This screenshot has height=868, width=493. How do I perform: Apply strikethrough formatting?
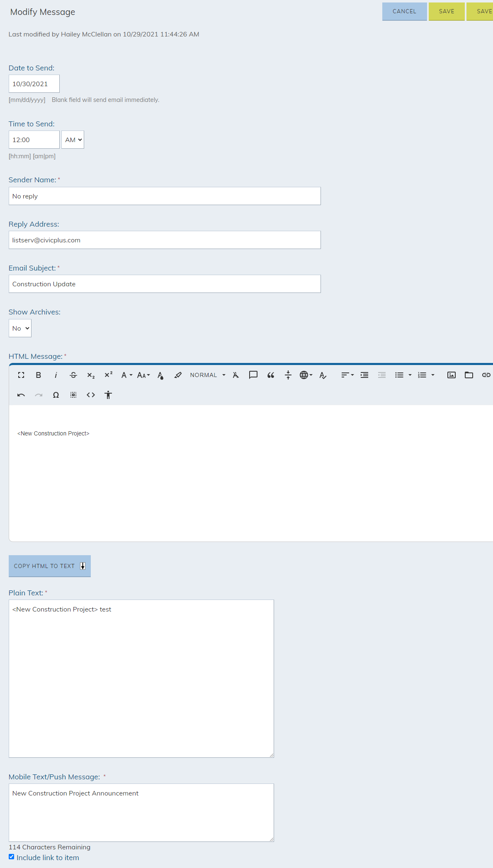coord(73,375)
